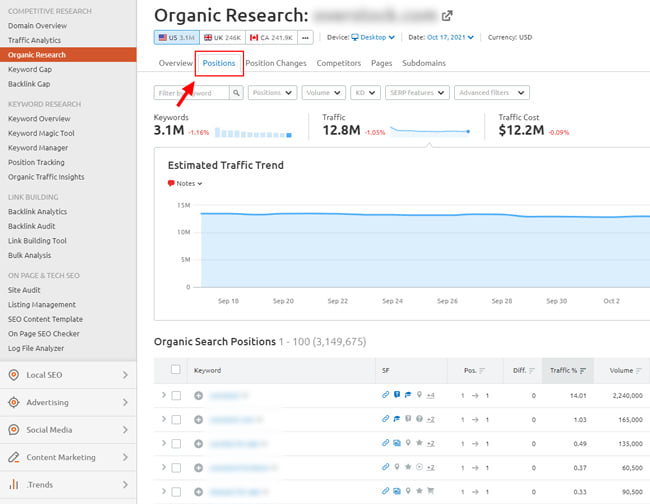The width and height of the screenshot is (650, 504).
Task: Open external link icon beside domain title
Action: (447, 16)
